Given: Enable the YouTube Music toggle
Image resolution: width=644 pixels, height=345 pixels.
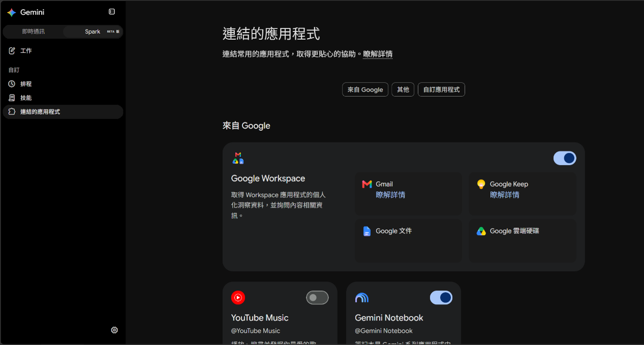Looking at the screenshot, I should 317,298.
